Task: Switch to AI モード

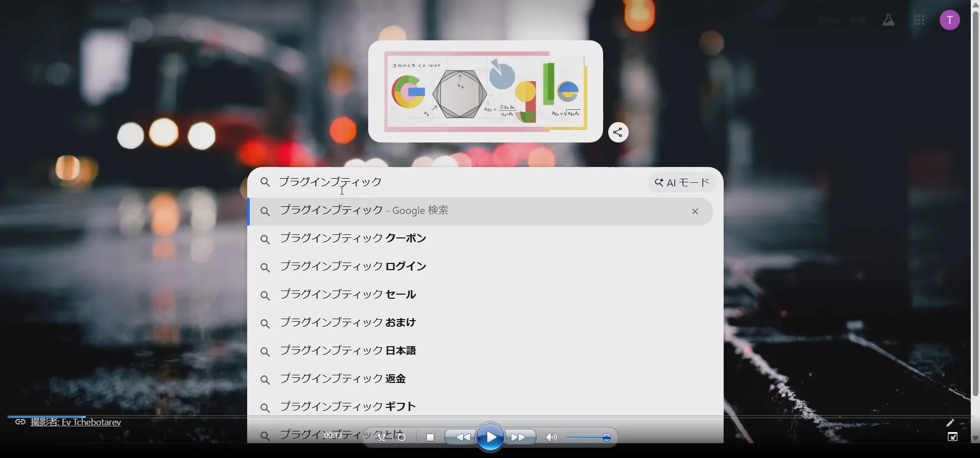Action: tap(682, 183)
